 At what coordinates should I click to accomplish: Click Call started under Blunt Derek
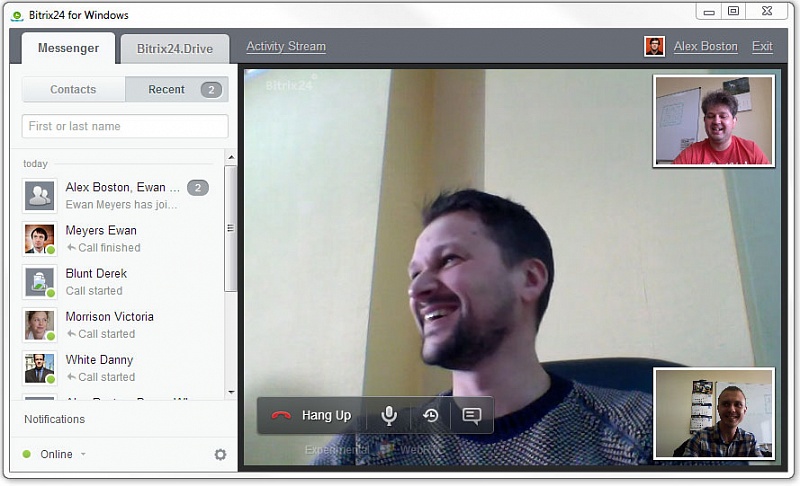[94, 291]
